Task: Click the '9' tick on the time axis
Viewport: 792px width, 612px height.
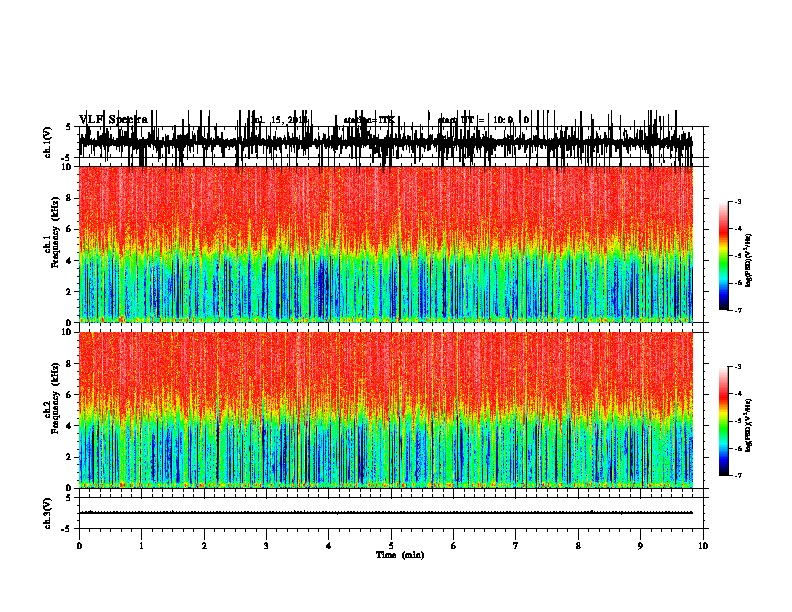Action: pos(640,546)
